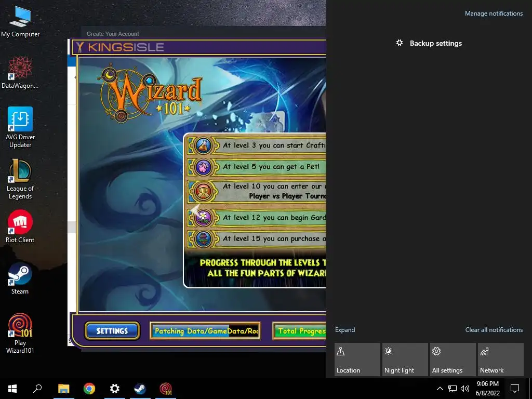Screen dimensions: 532x399
Task: Close the Action Center via notification icon
Action: click(515, 389)
